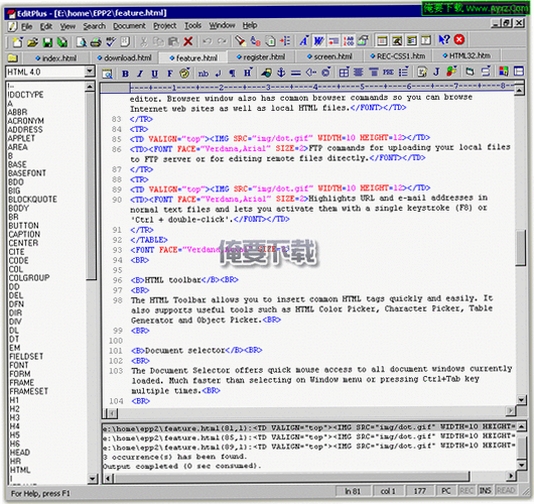Select COLGROUP in the cliptext list
This screenshot has height=504, width=534.
(29, 278)
